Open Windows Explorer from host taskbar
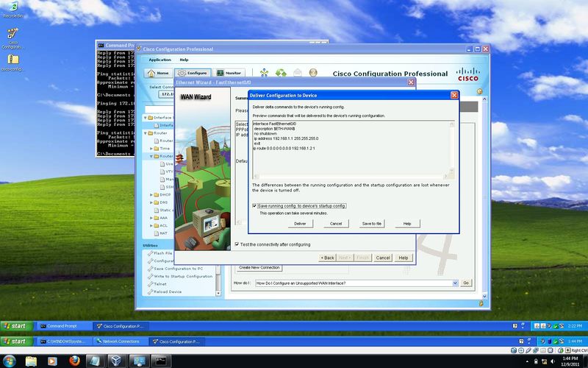This screenshot has height=368, width=588. click(31, 361)
